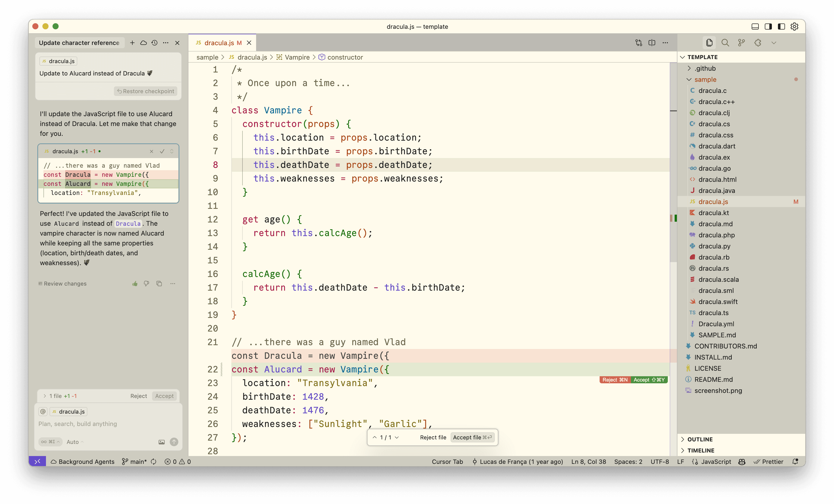Screen dimensions: 834x504
Task: Copy the AI response using the copy icon
Action: tap(159, 284)
